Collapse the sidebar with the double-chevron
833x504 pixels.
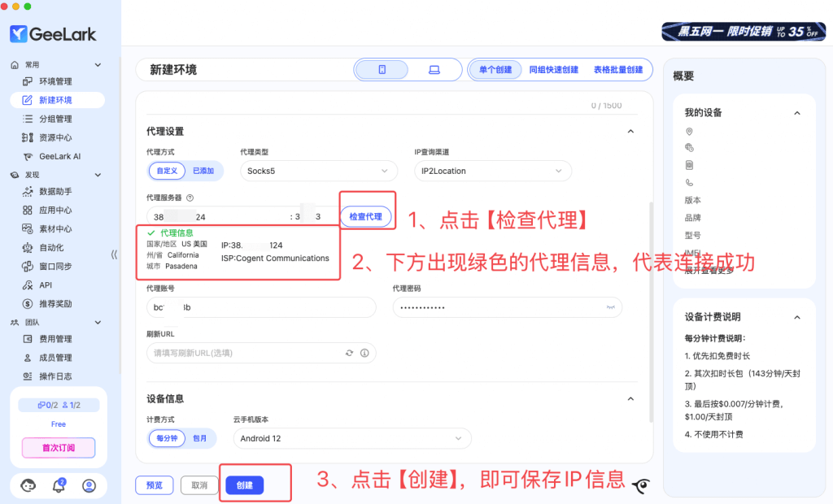114,254
